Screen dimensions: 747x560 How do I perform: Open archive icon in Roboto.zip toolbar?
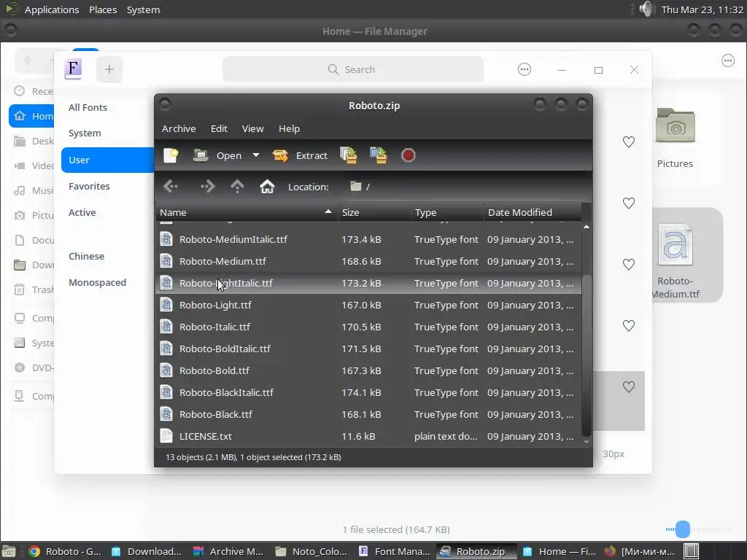[x=201, y=155]
